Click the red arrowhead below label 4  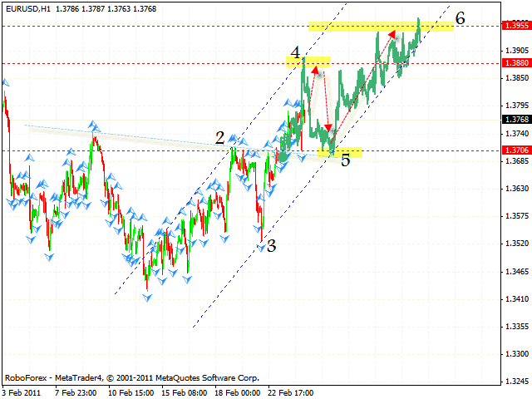pos(314,71)
